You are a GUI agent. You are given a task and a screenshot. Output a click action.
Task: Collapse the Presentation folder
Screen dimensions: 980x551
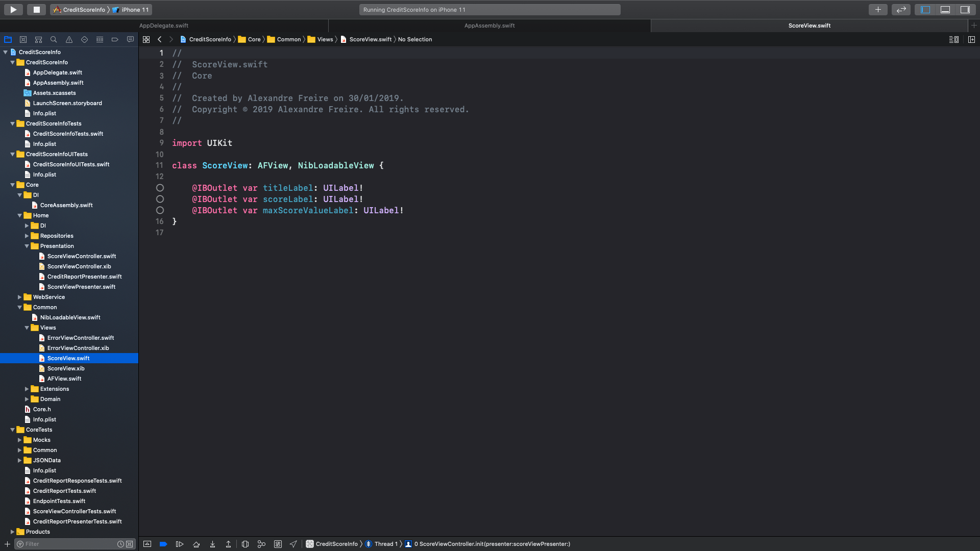27,246
